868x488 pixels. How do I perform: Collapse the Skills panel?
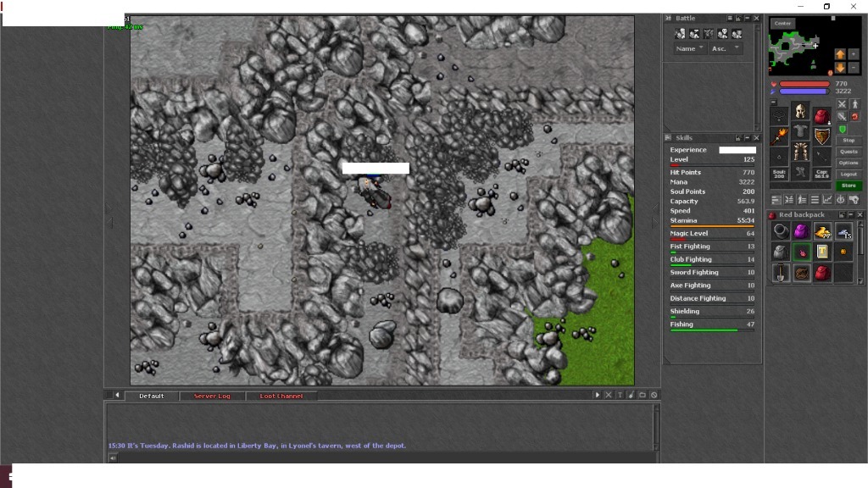[x=748, y=138]
